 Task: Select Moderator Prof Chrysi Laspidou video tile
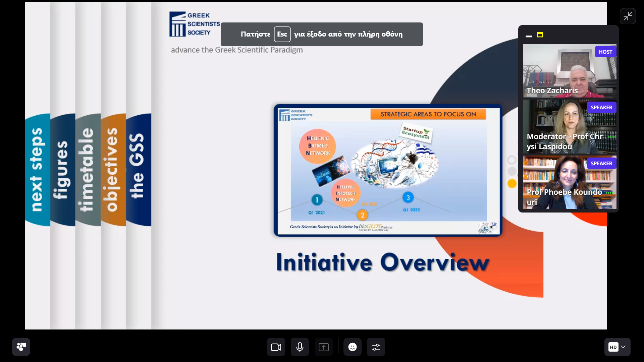[569, 127]
